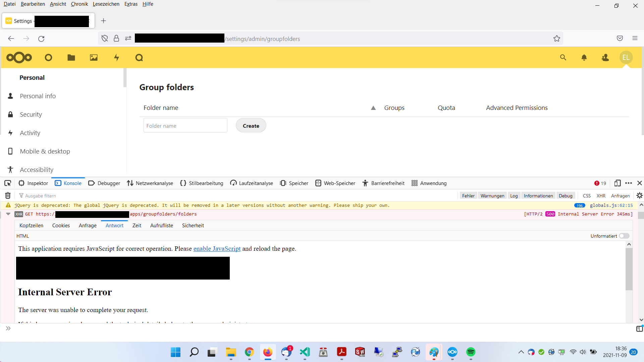Open the Chronik menu
The width and height of the screenshot is (644, 362).
click(x=79, y=4)
